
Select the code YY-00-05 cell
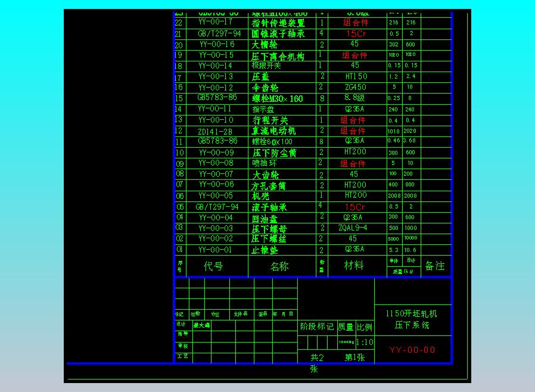[x=216, y=196]
